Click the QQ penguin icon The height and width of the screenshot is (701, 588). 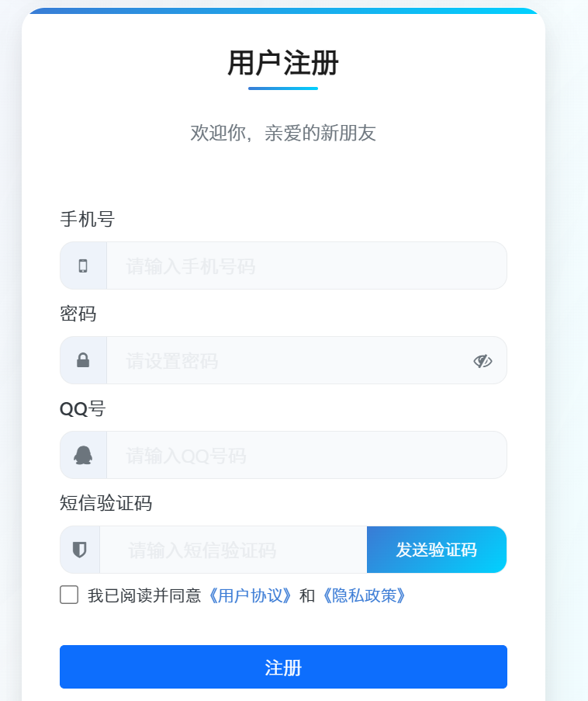coord(83,455)
